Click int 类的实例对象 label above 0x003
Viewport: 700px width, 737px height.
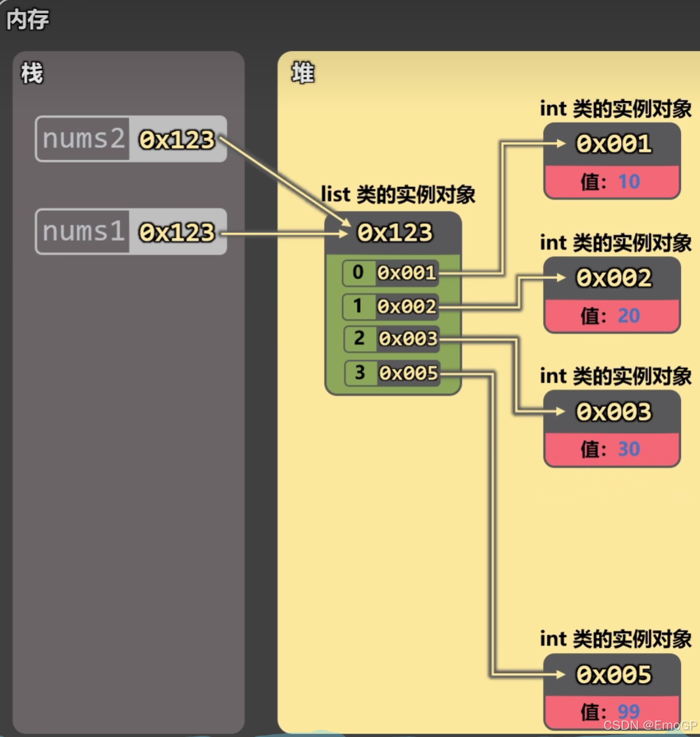click(x=615, y=377)
